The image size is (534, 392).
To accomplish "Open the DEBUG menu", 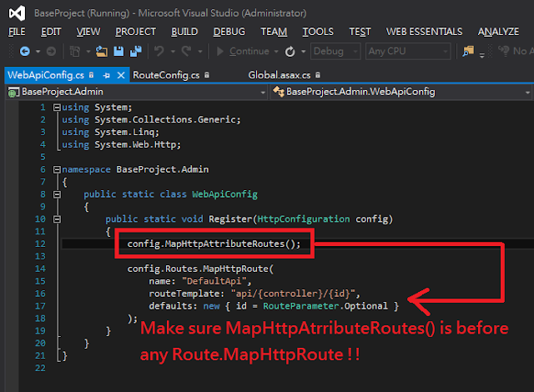I will (x=229, y=32).
